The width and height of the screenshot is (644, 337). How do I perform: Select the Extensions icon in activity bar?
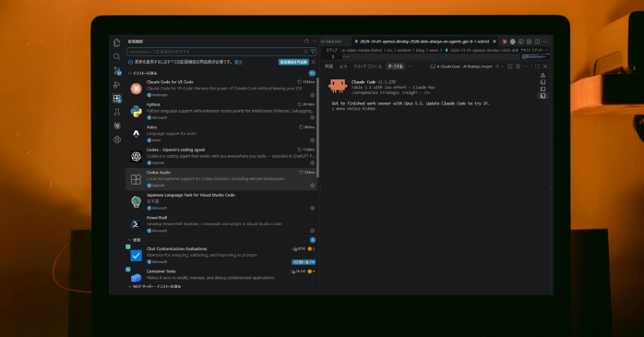coord(117,98)
